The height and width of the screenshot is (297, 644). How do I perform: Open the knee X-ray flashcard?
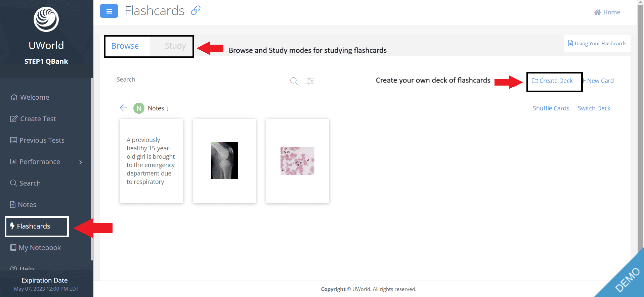224,161
